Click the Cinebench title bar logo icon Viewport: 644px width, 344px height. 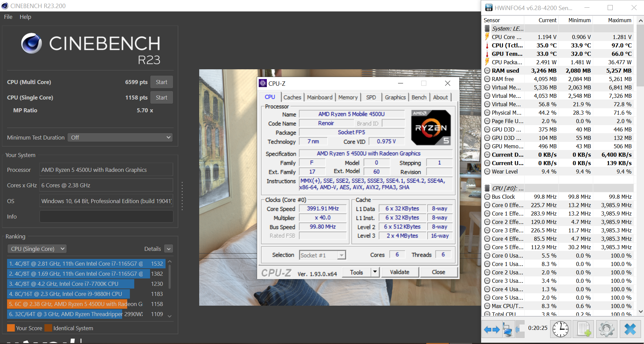[x=5, y=6]
